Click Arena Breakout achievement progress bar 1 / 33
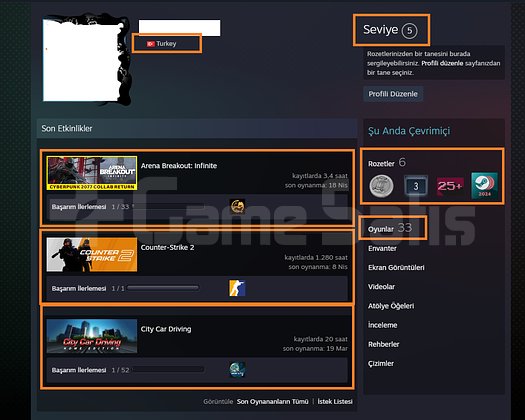Image resolution: width=525 pixels, height=420 pixels. click(168, 206)
